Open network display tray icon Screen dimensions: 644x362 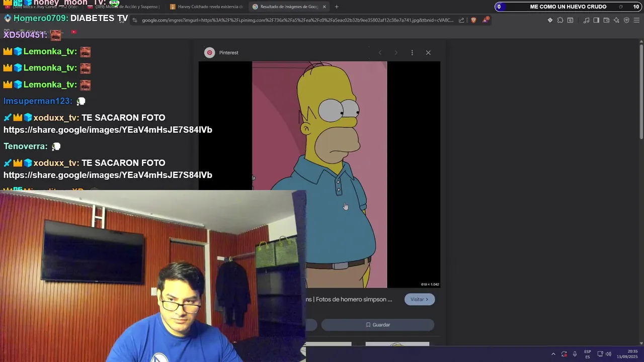[600, 354]
